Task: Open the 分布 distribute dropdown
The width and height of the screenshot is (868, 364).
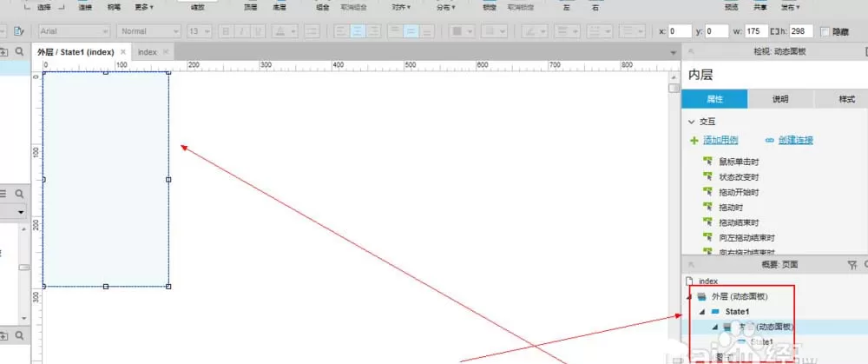Action: pyautogui.click(x=445, y=8)
